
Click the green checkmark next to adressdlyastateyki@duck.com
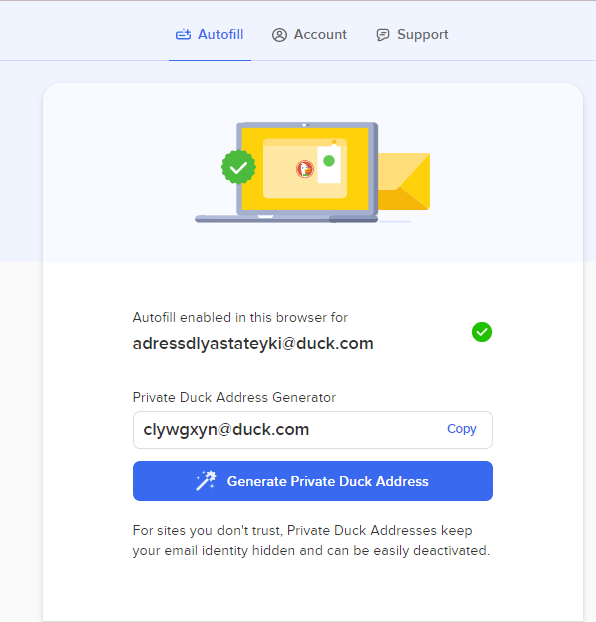[482, 332]
